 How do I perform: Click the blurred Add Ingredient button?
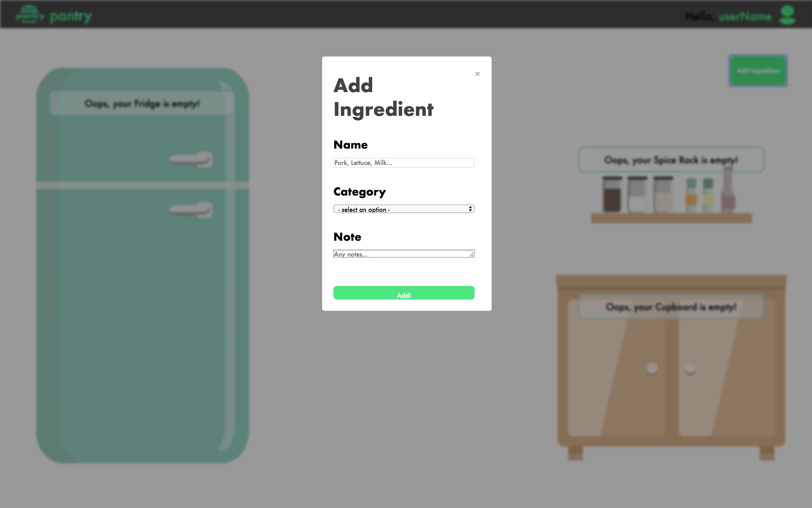[x=758, y=71]
